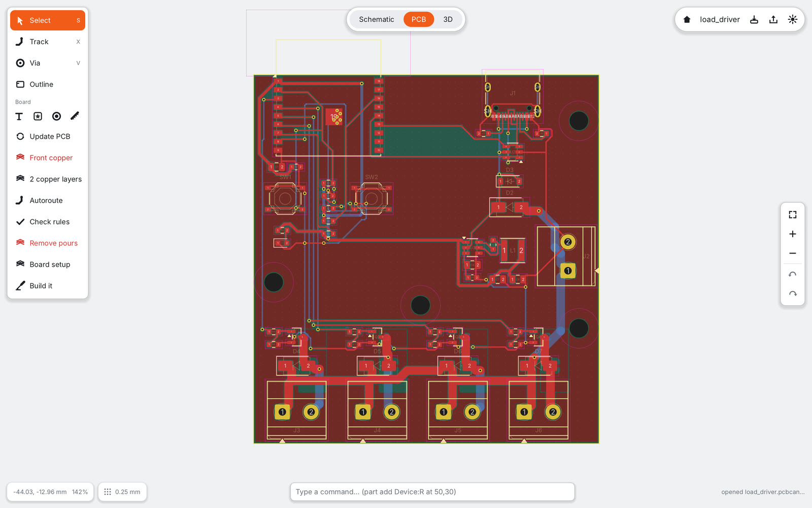
Task: Undo the last action
Action: (x=793, y=275)
